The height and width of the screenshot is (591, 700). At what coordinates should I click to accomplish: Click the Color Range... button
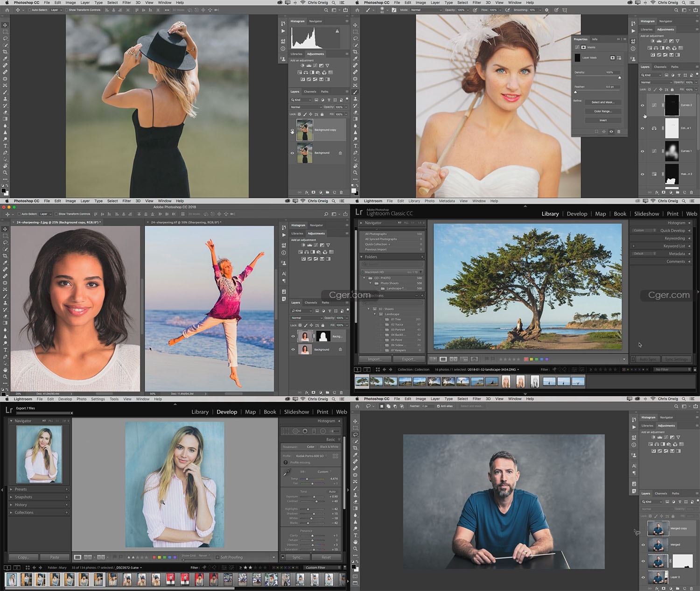tap(603, 111)
